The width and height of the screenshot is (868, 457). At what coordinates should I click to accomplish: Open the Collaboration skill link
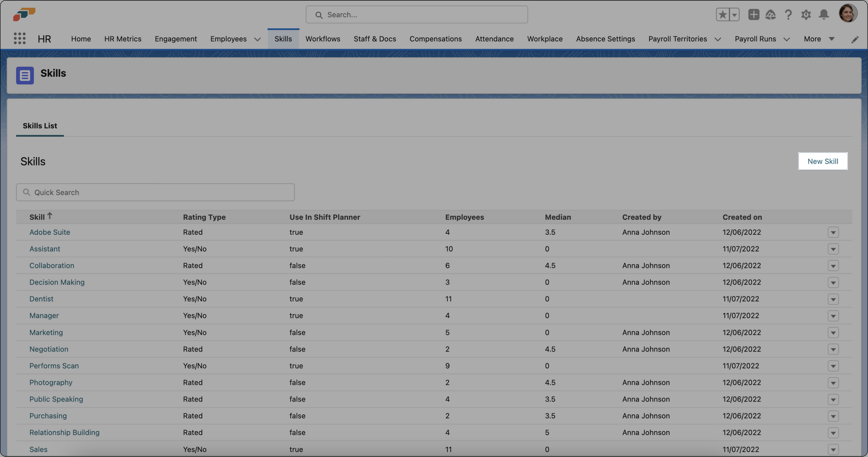pos(52,265)
